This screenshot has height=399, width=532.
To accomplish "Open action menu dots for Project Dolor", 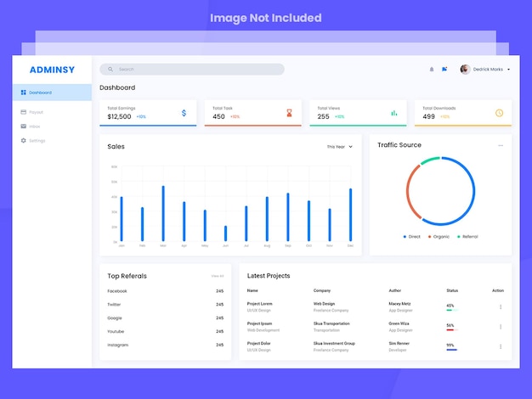I will (501, 346).
